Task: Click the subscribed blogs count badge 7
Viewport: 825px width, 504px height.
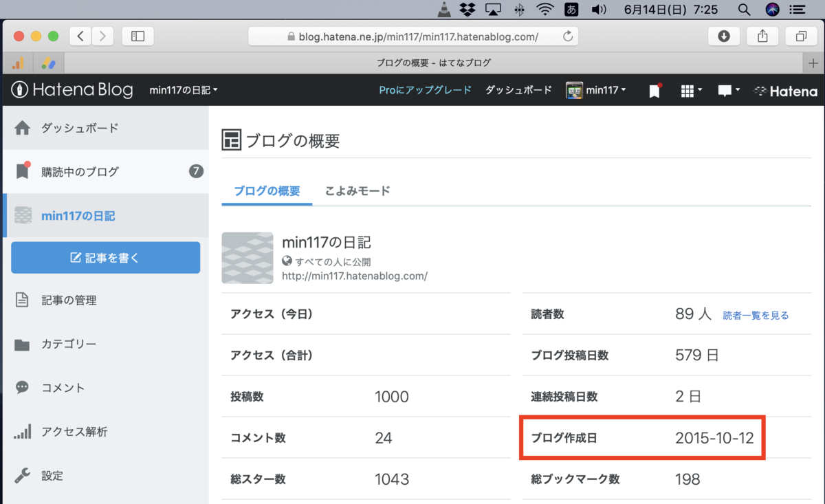Action: click(x=196, y=171)
